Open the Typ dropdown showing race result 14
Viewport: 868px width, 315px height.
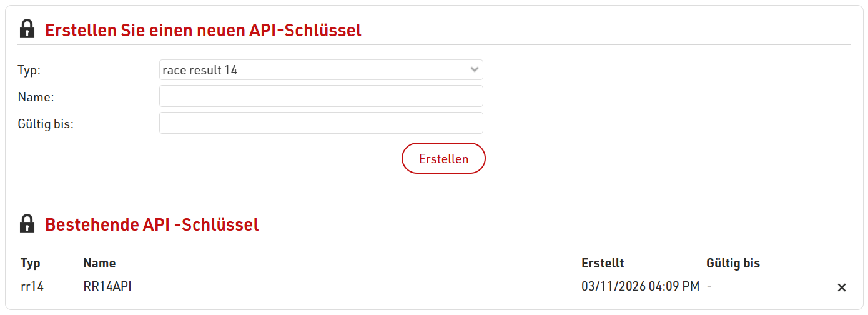(x=321, y=70)
